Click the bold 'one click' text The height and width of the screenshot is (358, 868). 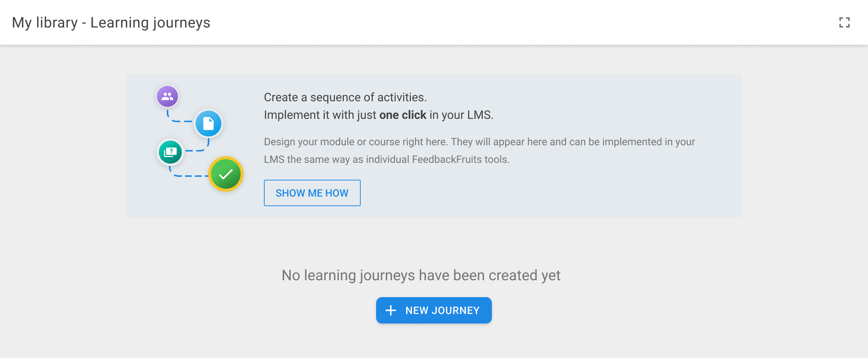pos(402,115)
